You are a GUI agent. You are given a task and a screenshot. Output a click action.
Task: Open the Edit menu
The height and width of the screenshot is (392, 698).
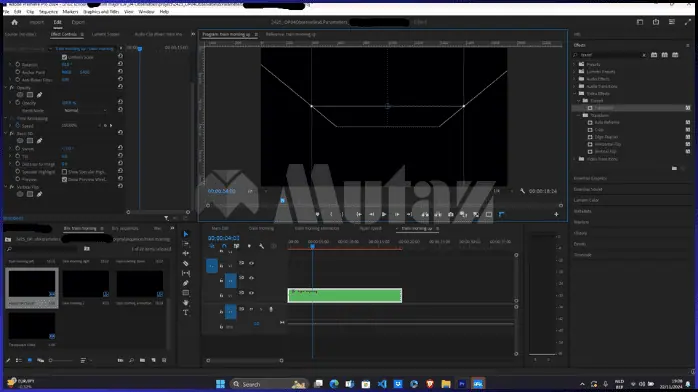pos(17,12)
